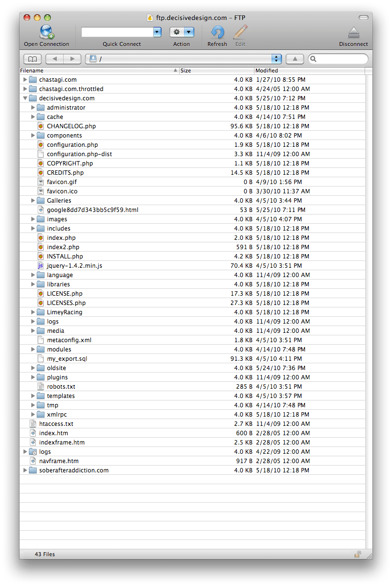This screenshot has width=392, height=586.
Task: Select the favicon.gif image icon
Action: point(41,182)
